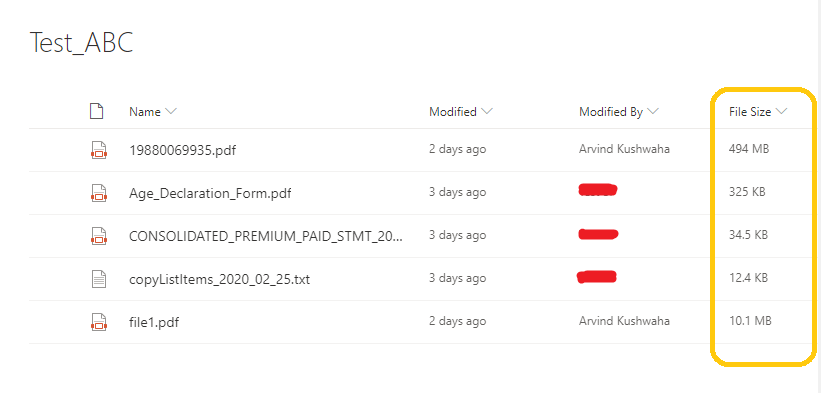Click PDF icon beside Age_Declaration_Form.pdf

[x=98, y=193]
